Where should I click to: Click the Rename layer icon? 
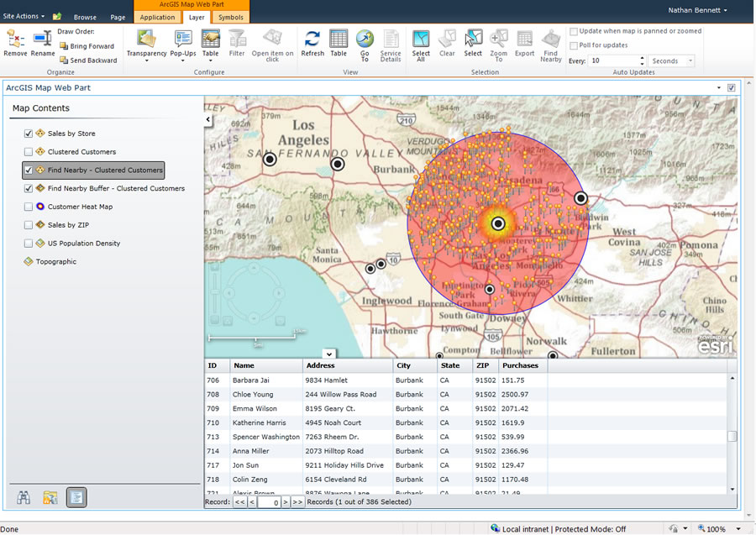click(x=43, y=39)
